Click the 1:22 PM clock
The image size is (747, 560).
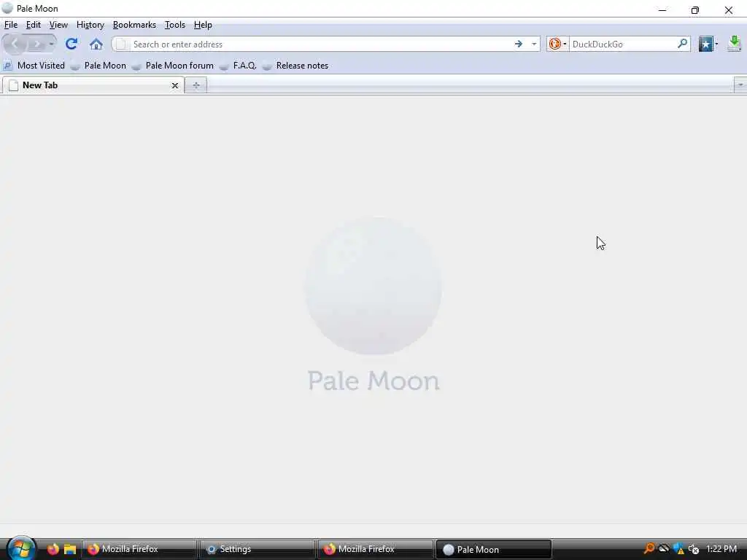(x=721, y=549)
